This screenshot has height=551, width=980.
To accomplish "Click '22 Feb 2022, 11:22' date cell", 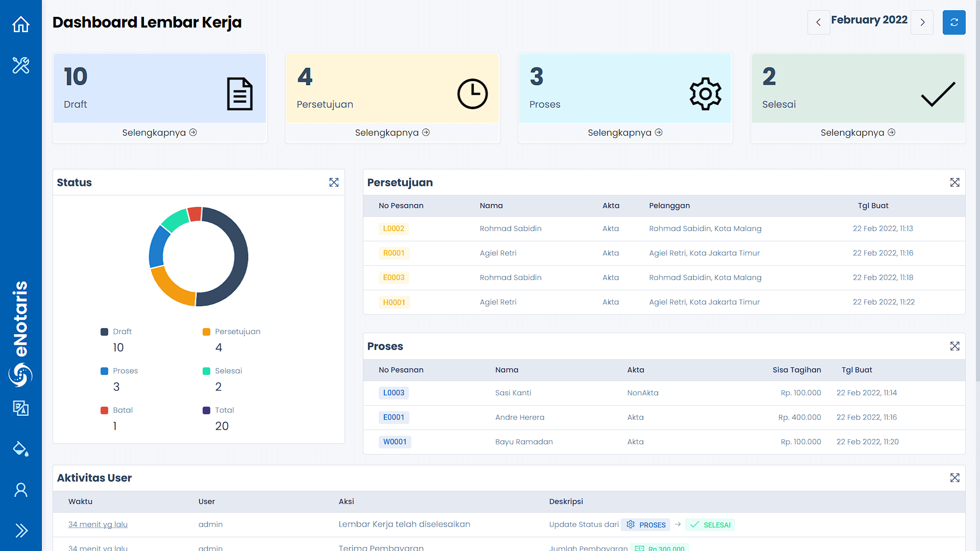I will (x=884, y=302).
